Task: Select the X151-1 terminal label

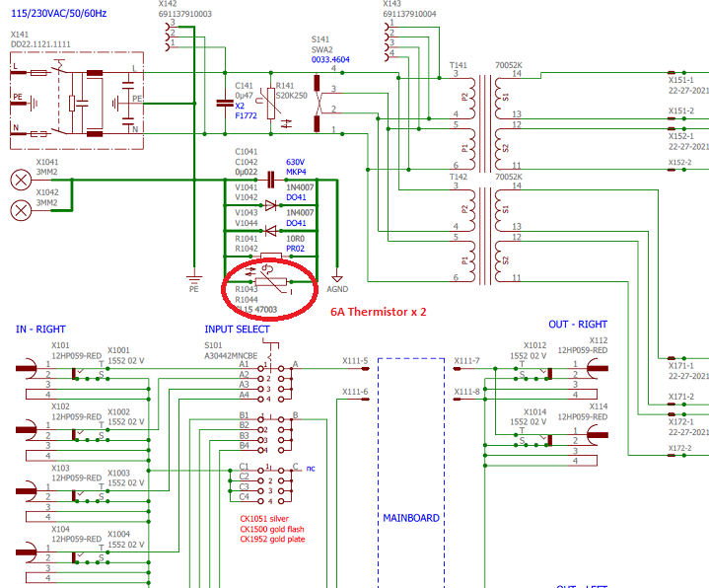Action: pyautogui.click(x=681, y=80)
